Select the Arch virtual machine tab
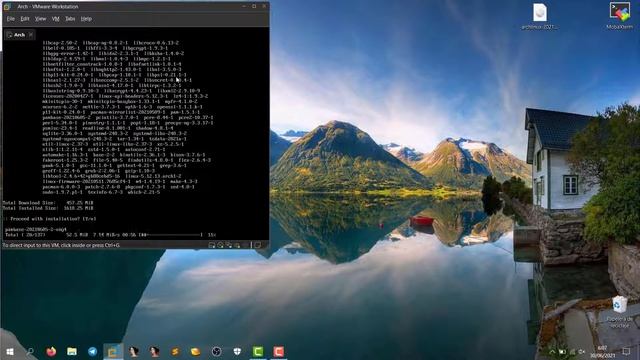Screen dimensions: 640x360 19,35
